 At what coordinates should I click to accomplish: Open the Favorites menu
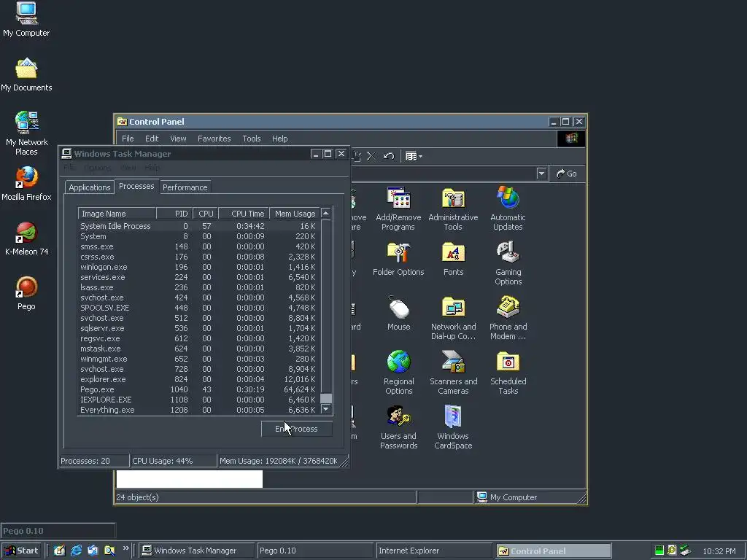pyautogui.click(x=214, y=139)
